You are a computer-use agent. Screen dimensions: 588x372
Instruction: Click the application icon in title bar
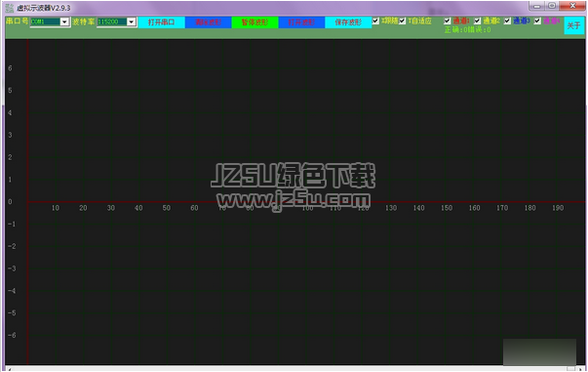(x=10, y=8)
